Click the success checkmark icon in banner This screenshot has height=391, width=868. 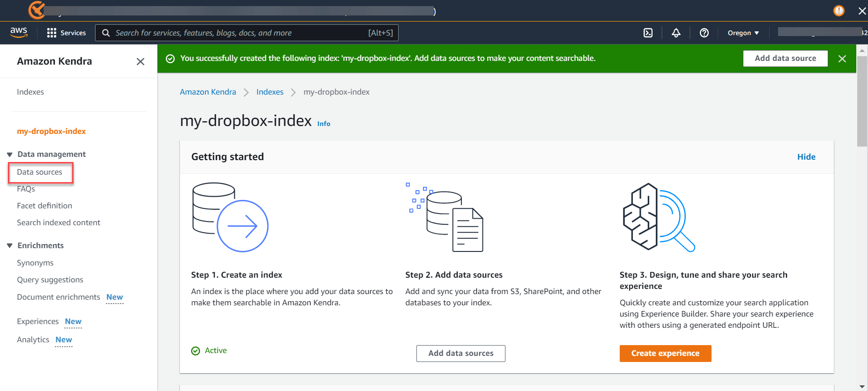point(171,59)
